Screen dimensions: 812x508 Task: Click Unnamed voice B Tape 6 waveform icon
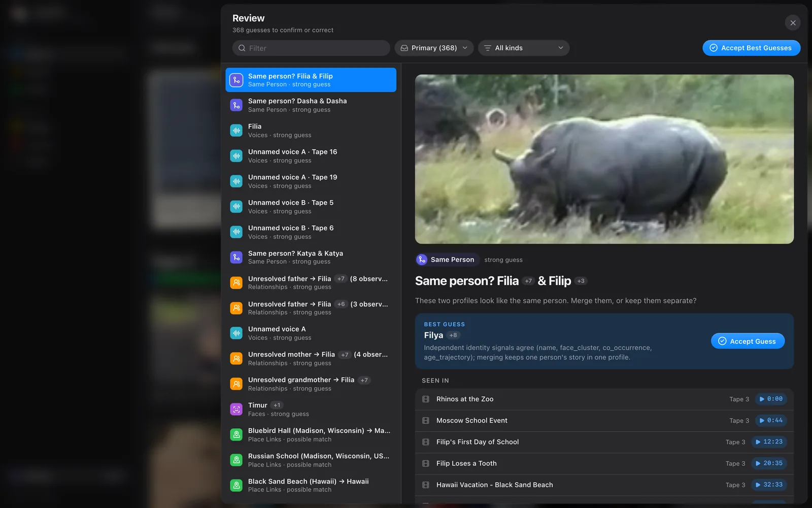click(x=236, y=232)
